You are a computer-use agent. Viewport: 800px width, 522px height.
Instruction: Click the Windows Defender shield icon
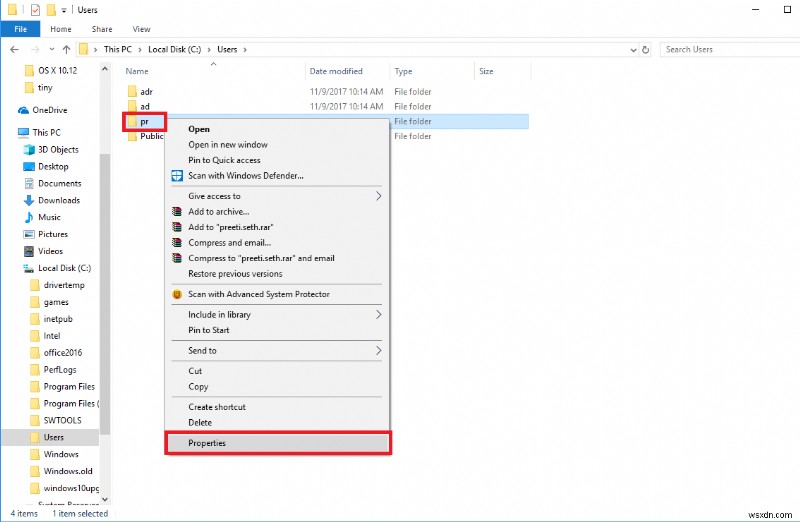[177, 176]
